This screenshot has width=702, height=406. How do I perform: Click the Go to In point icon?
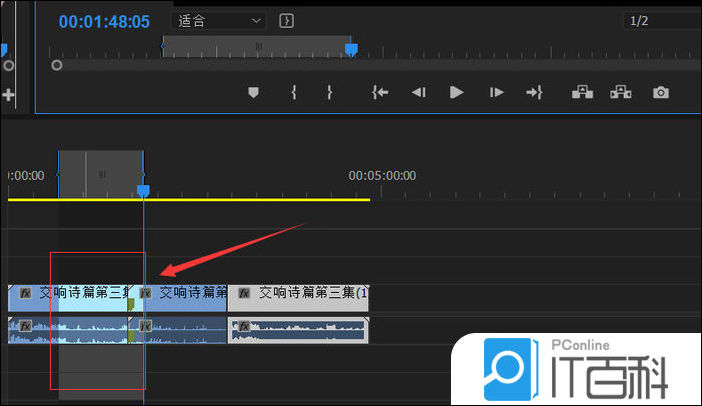click(x=380, y=92)
